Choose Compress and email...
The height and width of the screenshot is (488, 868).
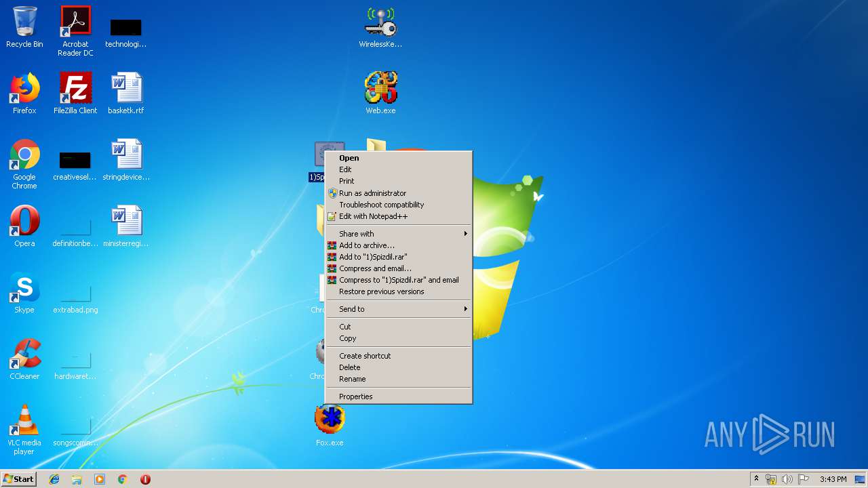coord(399,268)
